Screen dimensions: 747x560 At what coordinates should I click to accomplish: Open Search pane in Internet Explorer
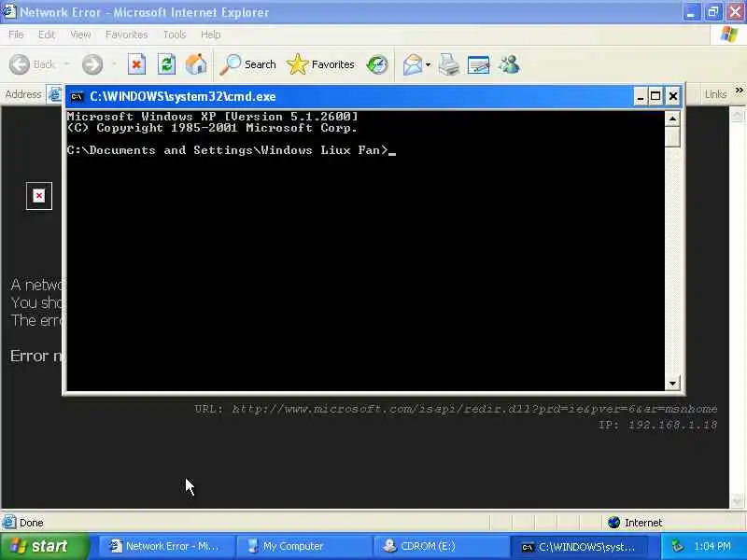(248, 64)
